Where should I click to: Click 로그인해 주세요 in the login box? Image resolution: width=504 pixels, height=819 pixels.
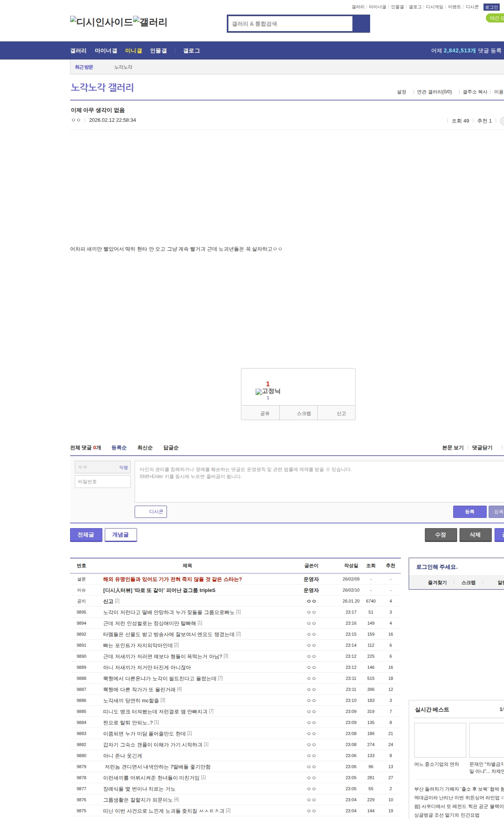tap(437, 567)
